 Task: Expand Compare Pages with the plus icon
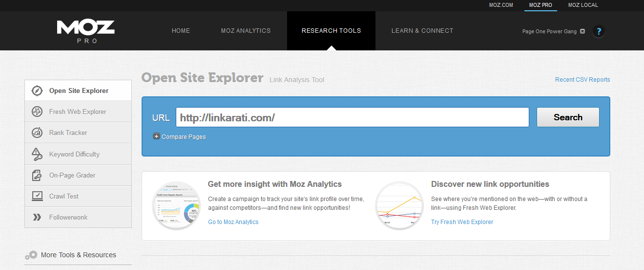pyautogui.click(x=156, y=136)
